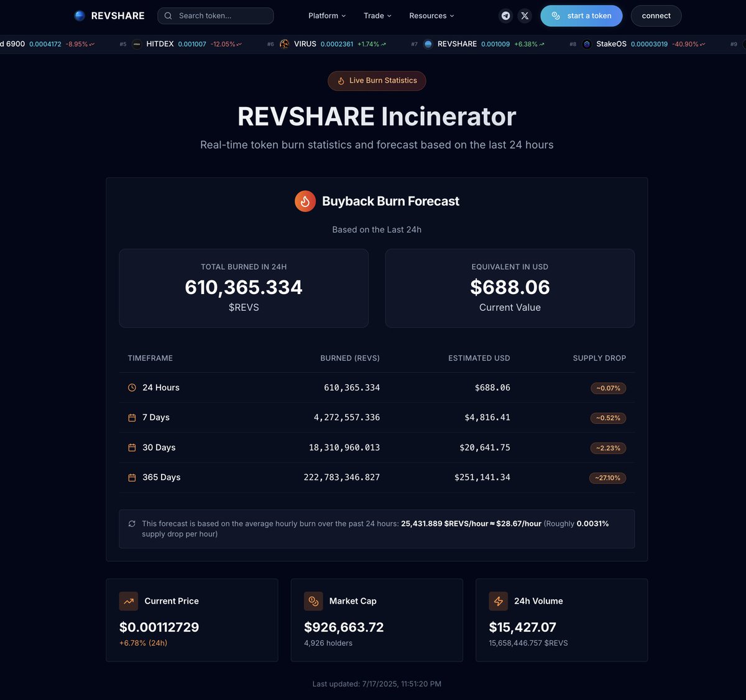Viewport: 746px width, 700px height.
Task: Click the $15,427.07 24h volume value
Action: click(x=523, y=627)
